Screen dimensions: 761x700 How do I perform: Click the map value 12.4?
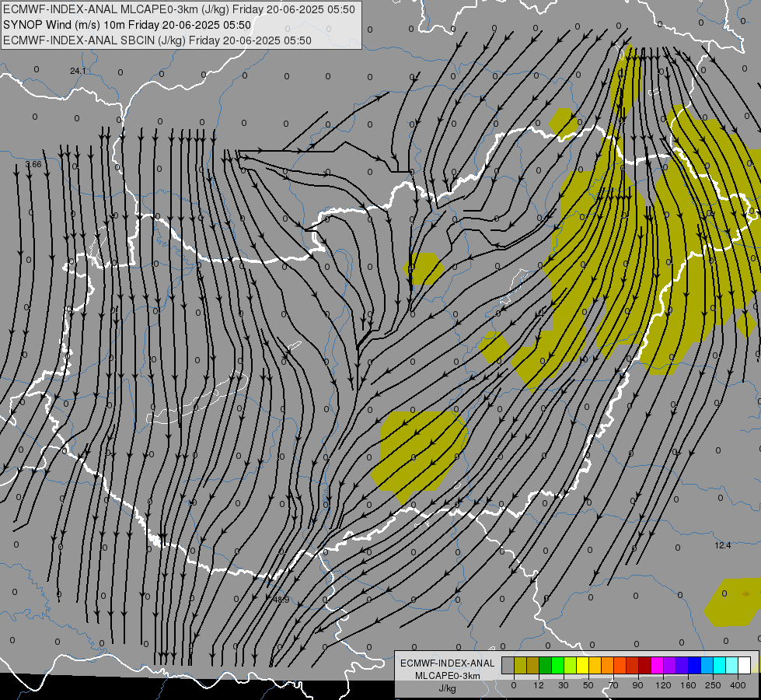pyautogui.click(x=723, y=545)
